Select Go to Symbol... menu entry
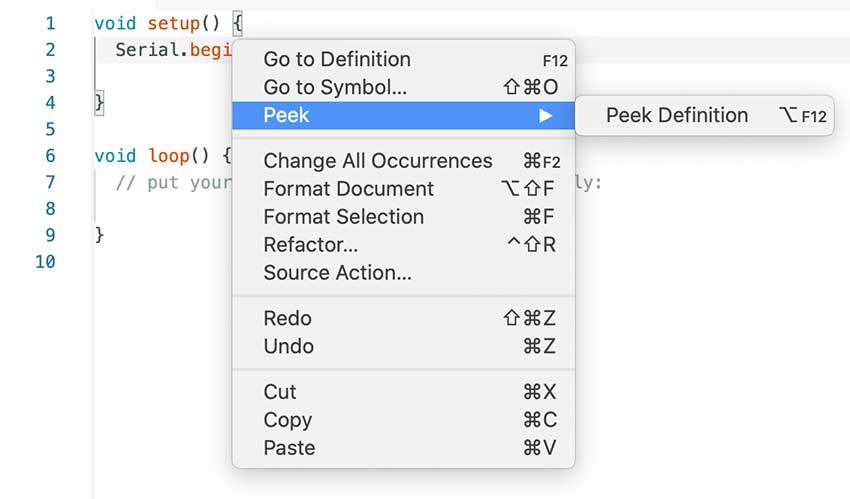This screenshot has width=850, height=499. (x=335, y=88)
